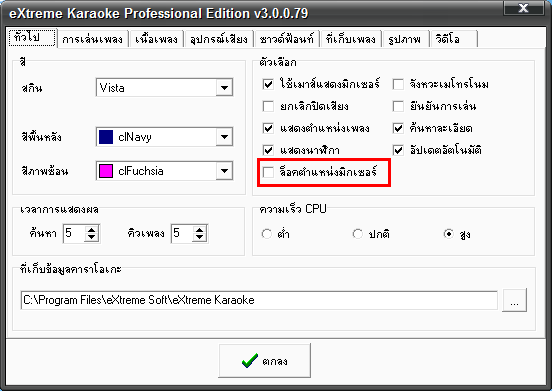The width and height of the screenshot is (552, 391).
Task: Open the รูปภาพ tab
Action: click(405, 39)
